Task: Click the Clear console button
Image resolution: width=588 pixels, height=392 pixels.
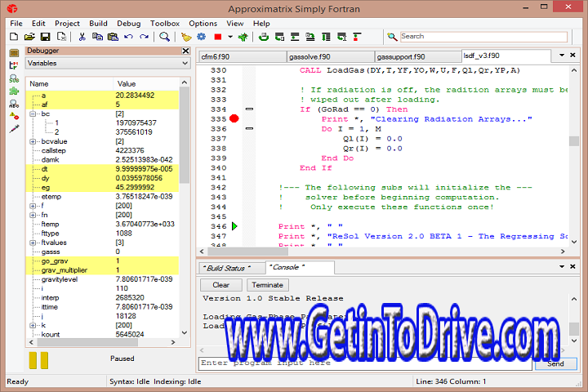Action: click(x=220, y=285)
